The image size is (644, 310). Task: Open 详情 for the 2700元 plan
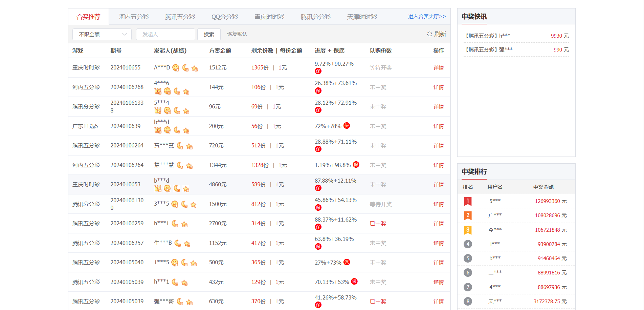pos(439,224)
